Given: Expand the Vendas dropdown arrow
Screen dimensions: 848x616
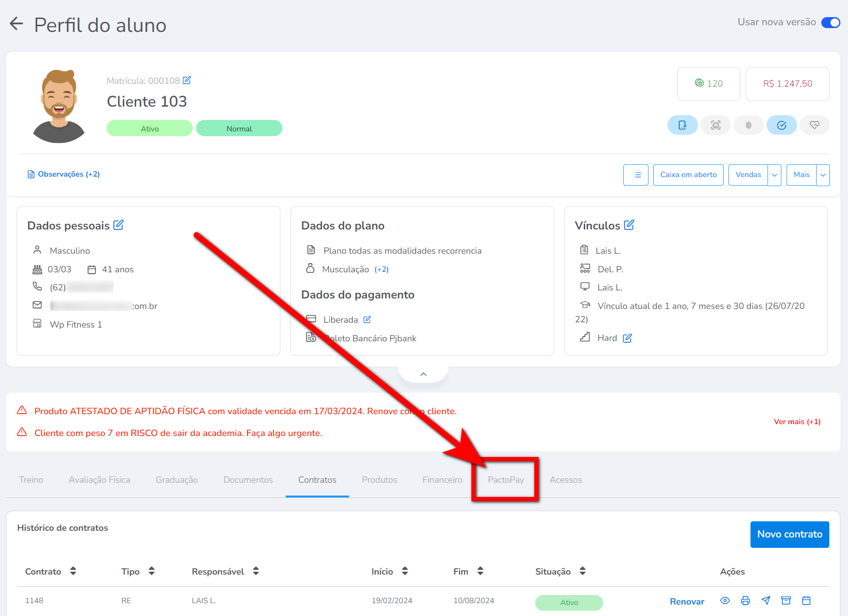Looking at the screenshot, I should coord(774,175).
